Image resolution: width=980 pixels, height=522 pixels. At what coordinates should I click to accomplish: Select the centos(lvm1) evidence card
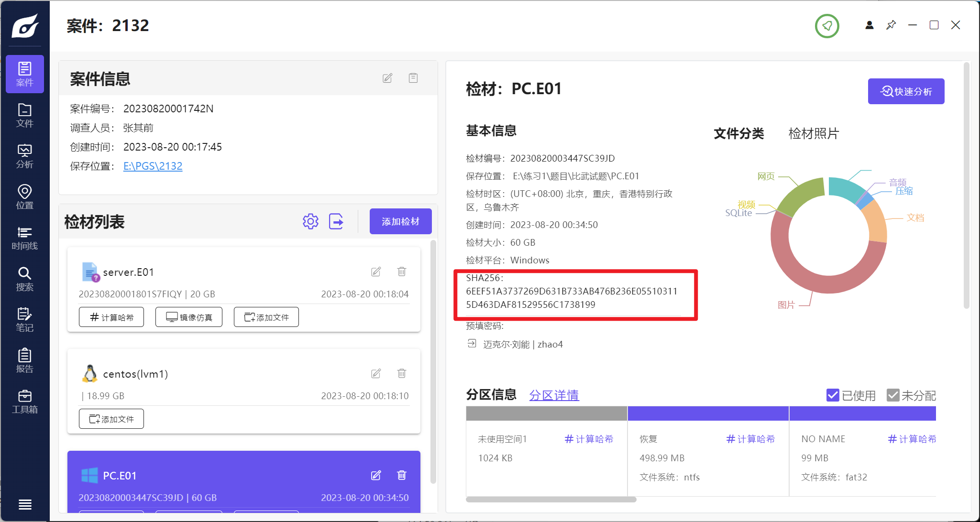click(x=244, y=391)
